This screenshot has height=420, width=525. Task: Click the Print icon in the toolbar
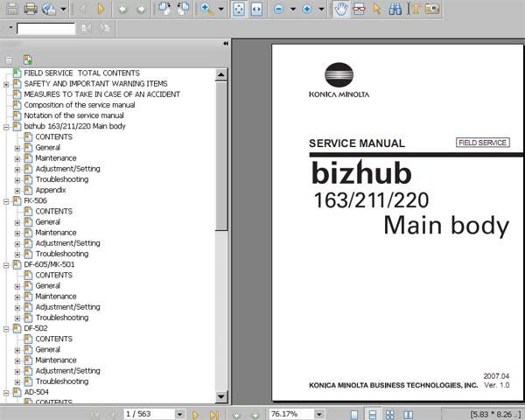pos(31,9)
